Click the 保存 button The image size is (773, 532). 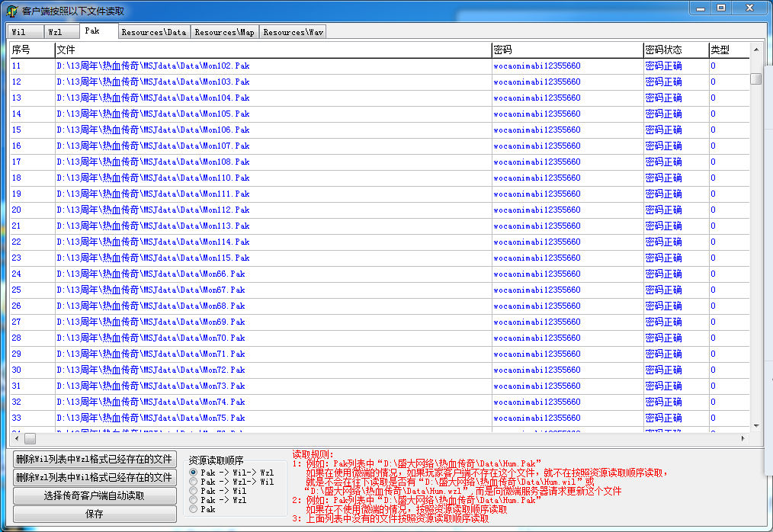(x=95, y=514)
